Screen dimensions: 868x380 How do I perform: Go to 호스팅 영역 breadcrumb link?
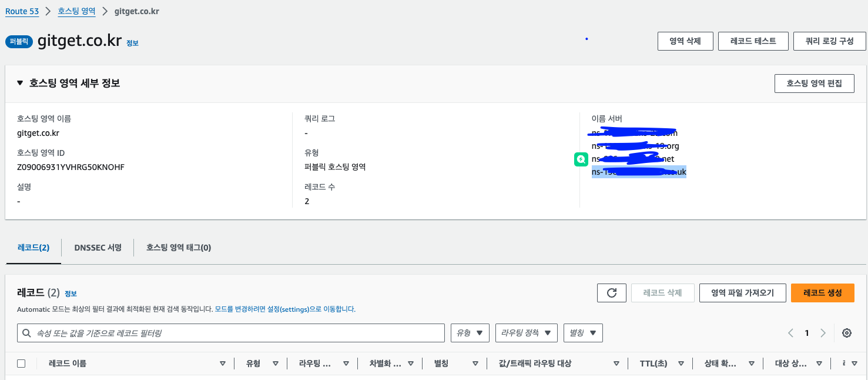click(x=76, y=11)
